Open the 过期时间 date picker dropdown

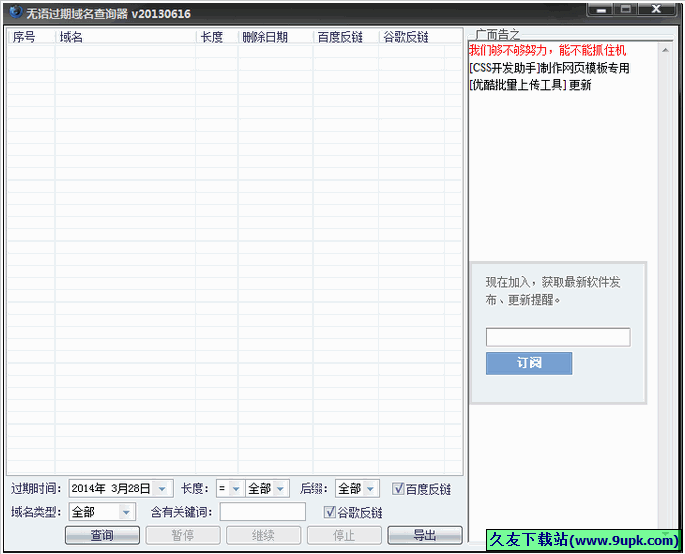tap(162, 489)
